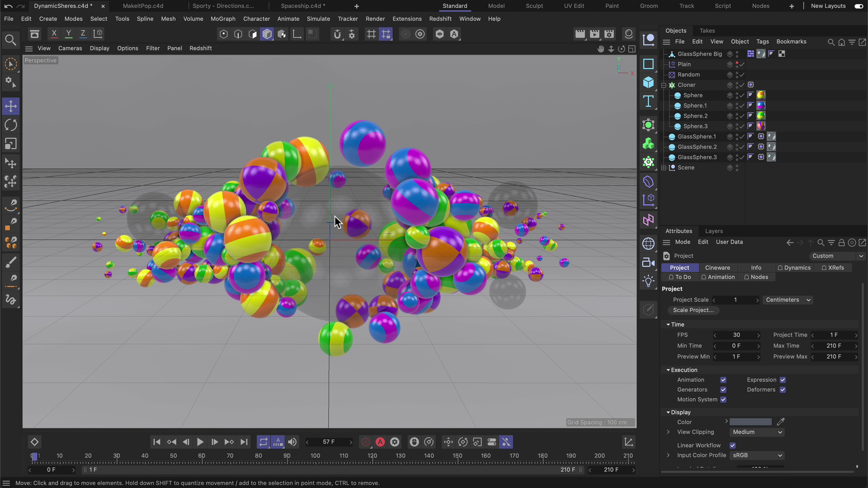Click the Light object icon
The image size is (868, 488).
click(x=648, y=281)
